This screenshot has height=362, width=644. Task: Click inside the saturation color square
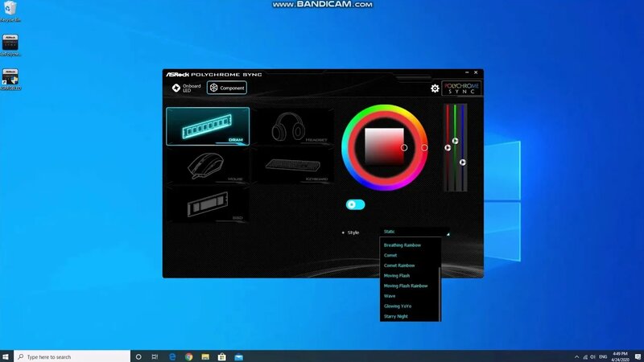point(385,147)
